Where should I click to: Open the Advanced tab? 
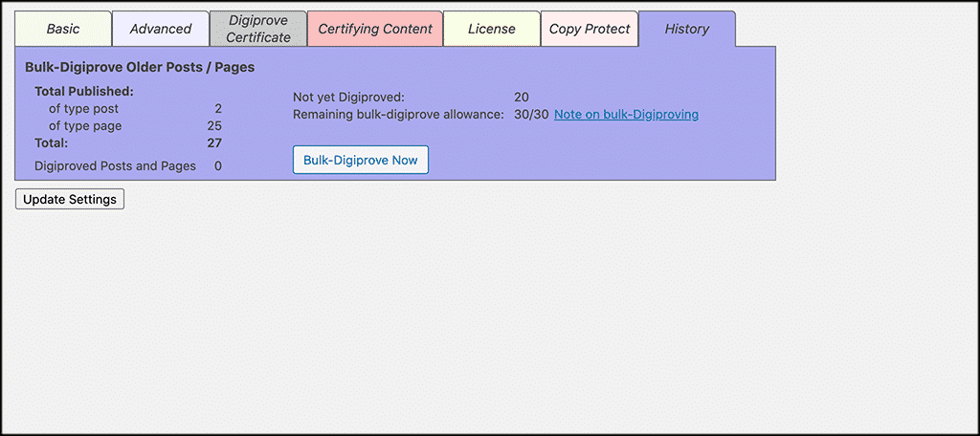pos(161,29)
